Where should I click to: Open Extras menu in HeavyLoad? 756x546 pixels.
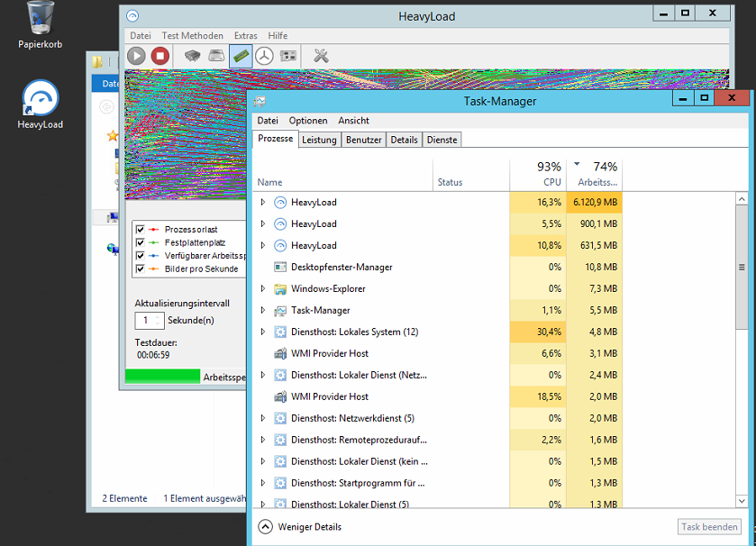coord(245,36)
